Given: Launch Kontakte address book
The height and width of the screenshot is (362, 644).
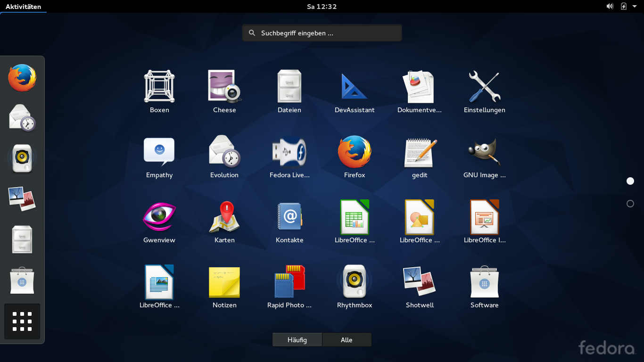Looking at the screenshot, I should click(x=289, y=217).
